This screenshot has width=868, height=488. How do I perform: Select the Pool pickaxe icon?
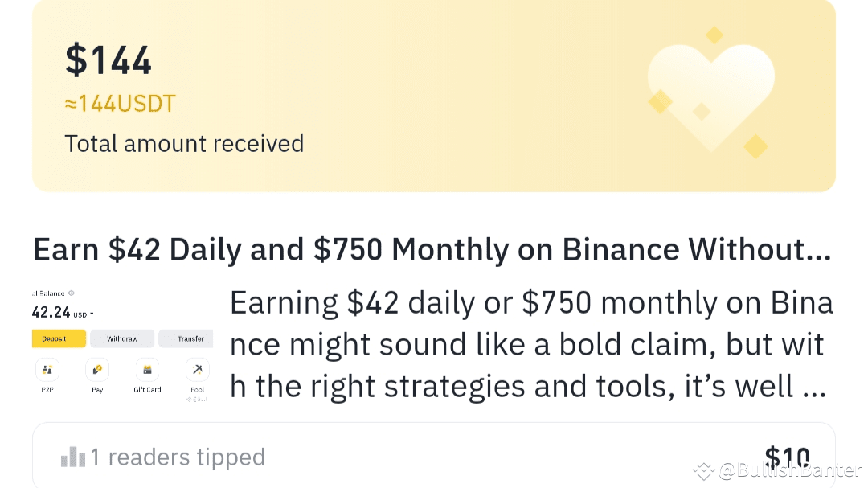[x=198, y=370]
